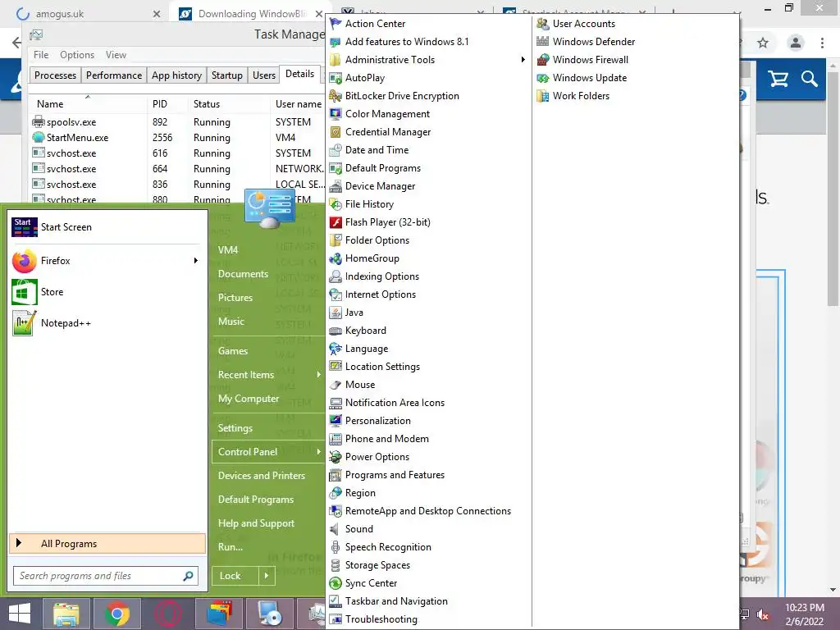Open Date and Time icon
840x630 pixels.
click(x=336, y=150)
